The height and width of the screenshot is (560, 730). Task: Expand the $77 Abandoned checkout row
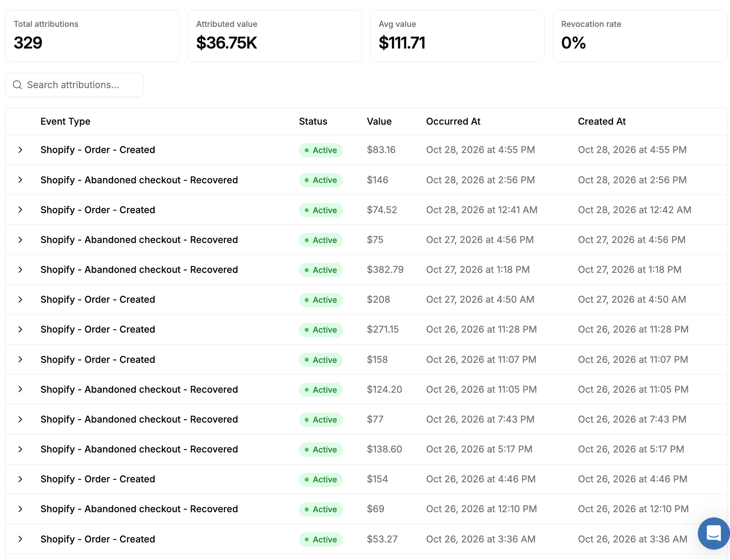pyautogui.click(x=21, y=419)
